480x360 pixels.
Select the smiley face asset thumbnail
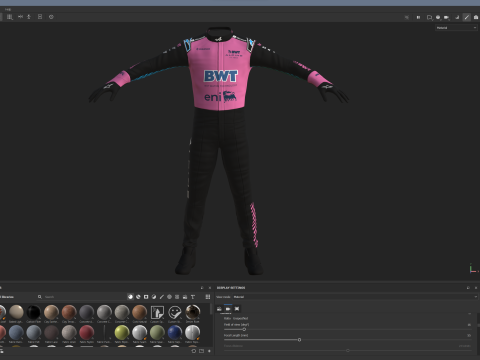[x=175, y=312]
